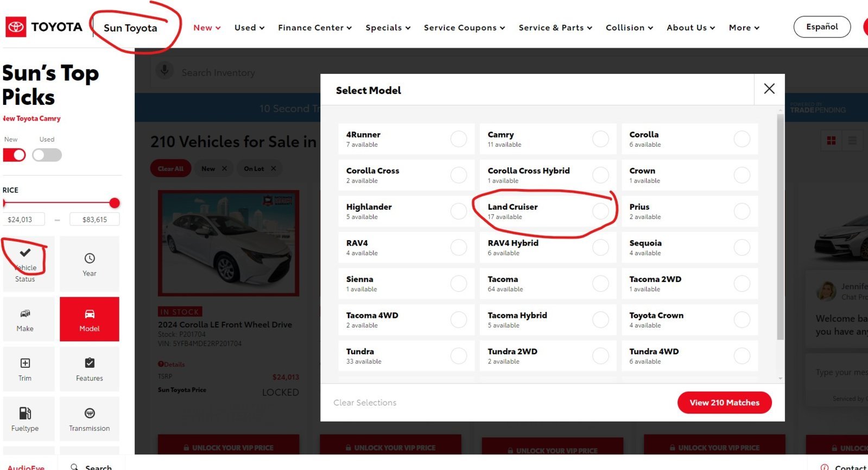The image size is (868, 470).
Task: Open the Features filter tile
Action: point(90,369)
